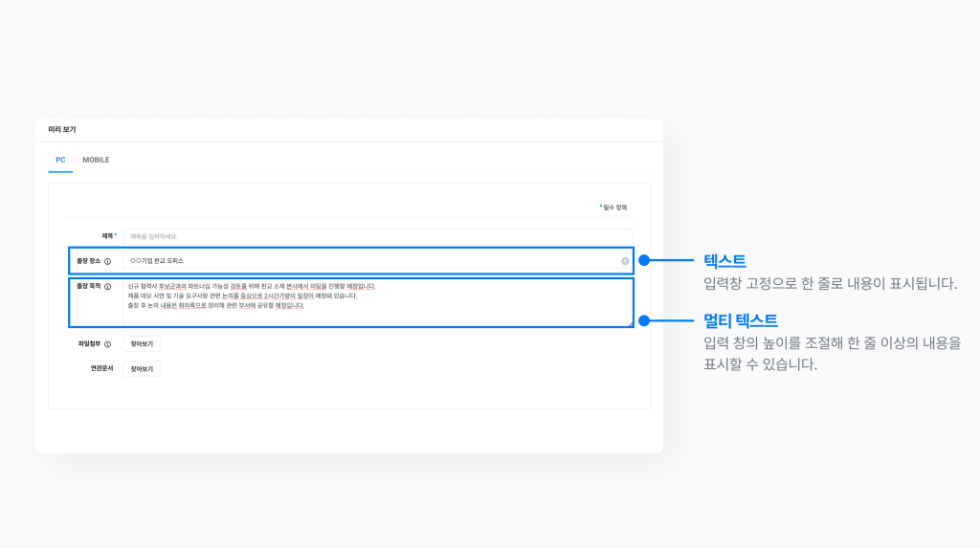Click the 출장 장소 field label
The width and height of the screenshot is (980, 548).
[88, 261]
